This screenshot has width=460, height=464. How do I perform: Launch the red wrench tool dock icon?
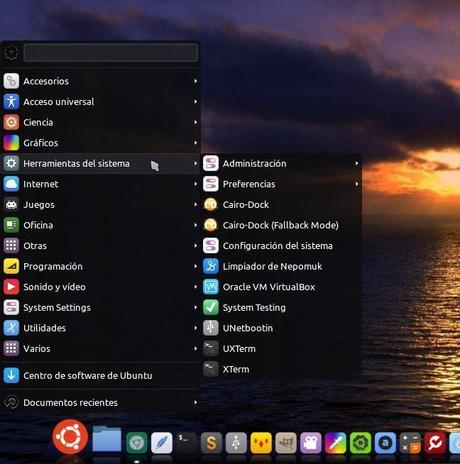click(x=435, y=443)
